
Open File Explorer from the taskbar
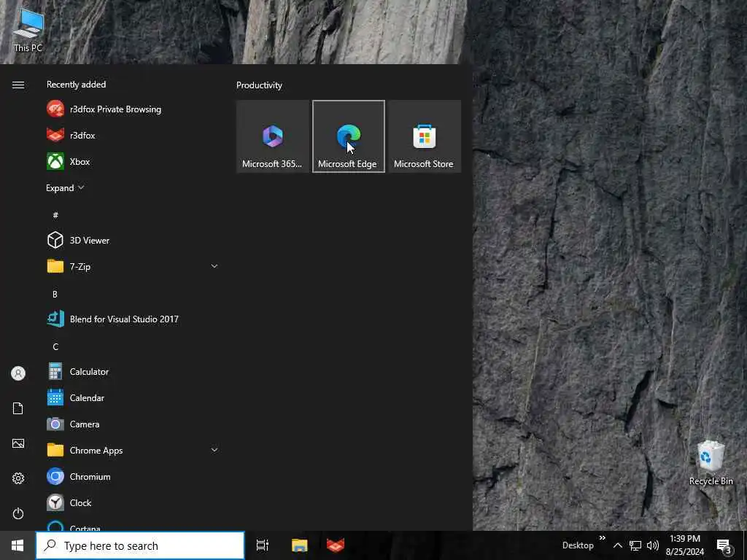299,545
